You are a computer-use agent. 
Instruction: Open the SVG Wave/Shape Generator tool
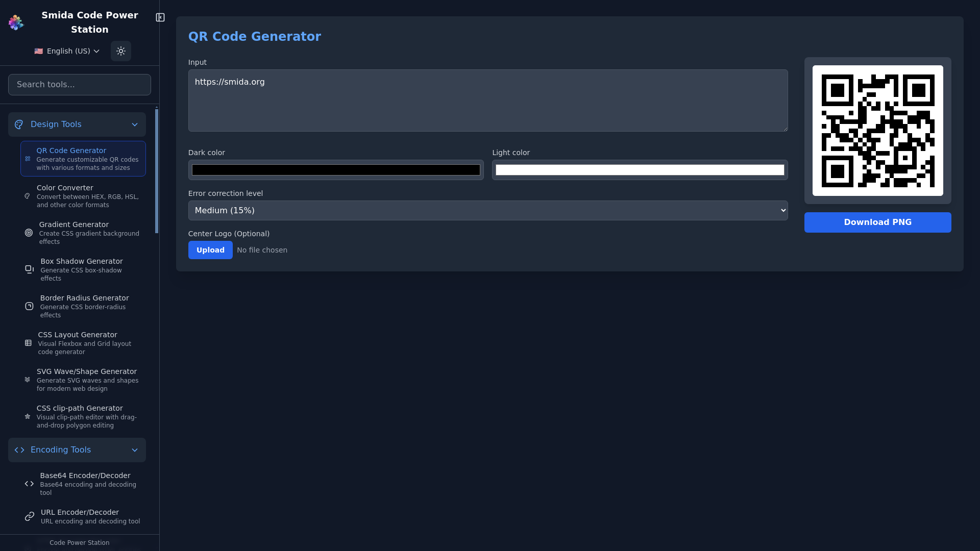click(x=83, y=380)
